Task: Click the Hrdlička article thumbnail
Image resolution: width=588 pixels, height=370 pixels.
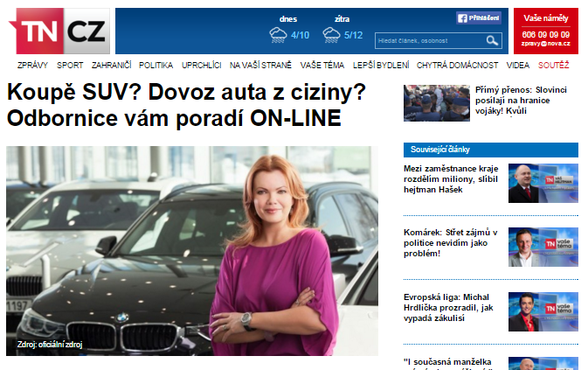Action: coord(543,311)
